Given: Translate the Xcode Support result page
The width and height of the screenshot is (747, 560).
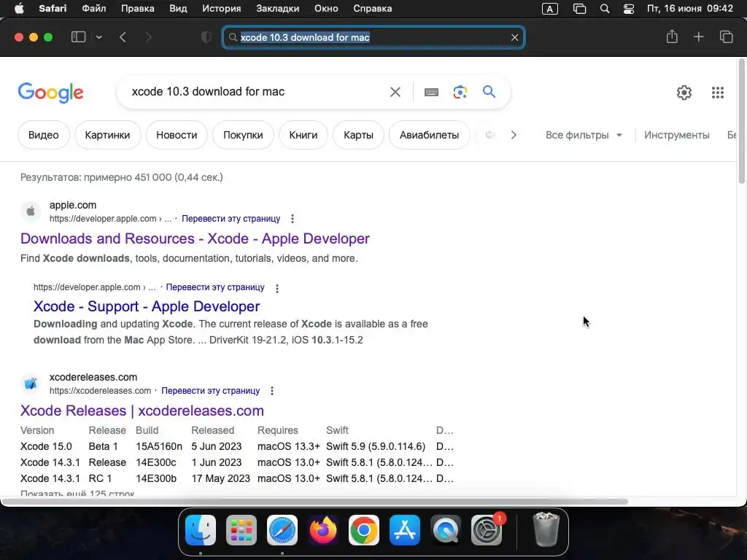Looking at the screenshot, I should [215, 287].
